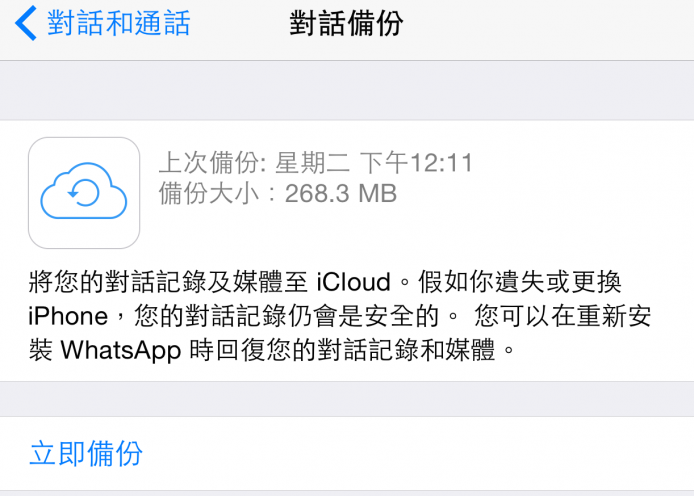
Task: Tap gray band below navigation bar
Action: click(x=346, y=90)
